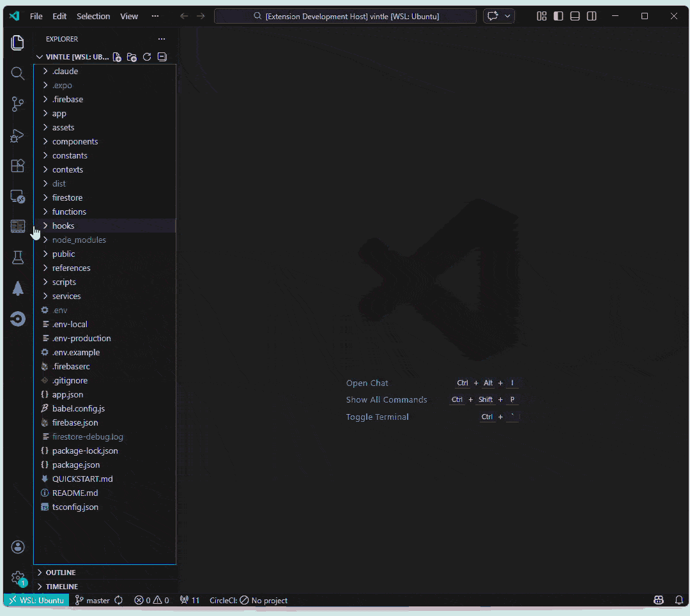
Task: Open the View menu
Action: click(129, 16)
